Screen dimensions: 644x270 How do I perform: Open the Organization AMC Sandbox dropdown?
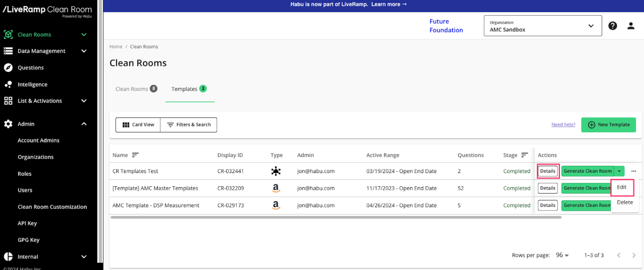tap(543, 26)
